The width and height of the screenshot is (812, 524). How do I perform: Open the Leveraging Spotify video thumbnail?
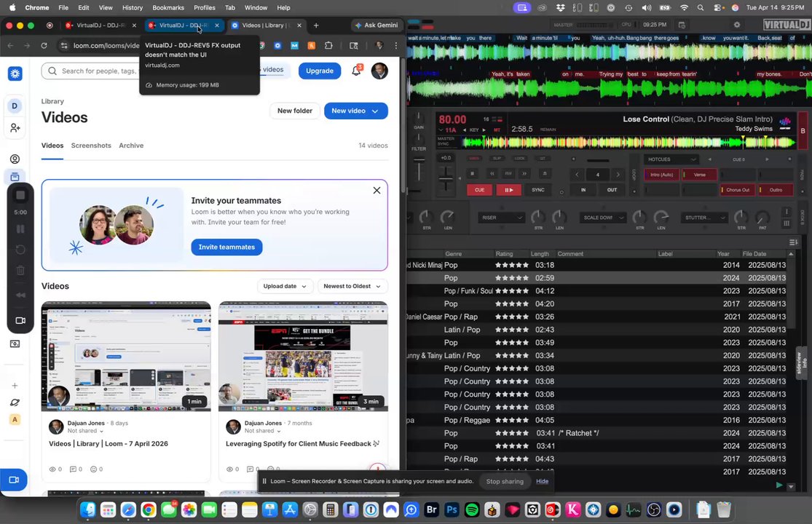click(303, 357)
